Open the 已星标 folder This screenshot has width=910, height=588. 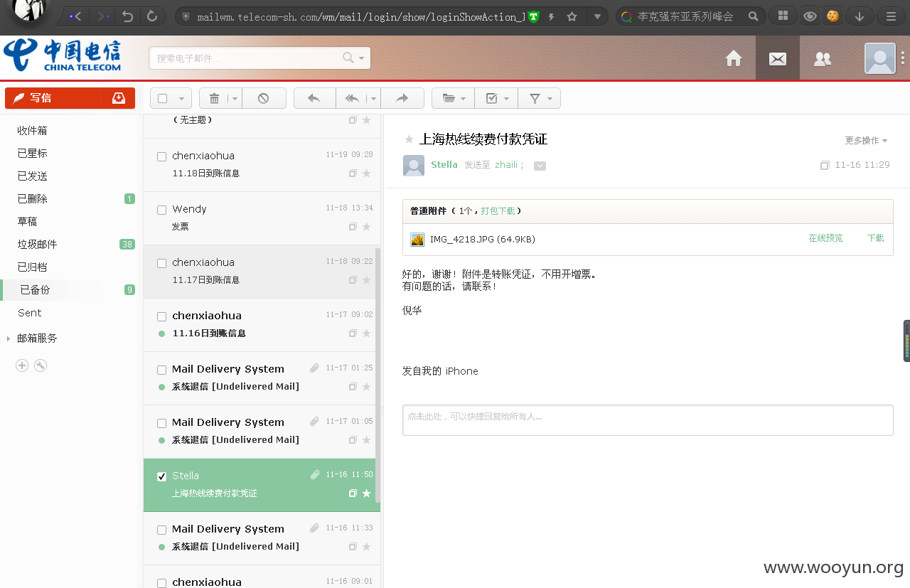click(32, 154)
